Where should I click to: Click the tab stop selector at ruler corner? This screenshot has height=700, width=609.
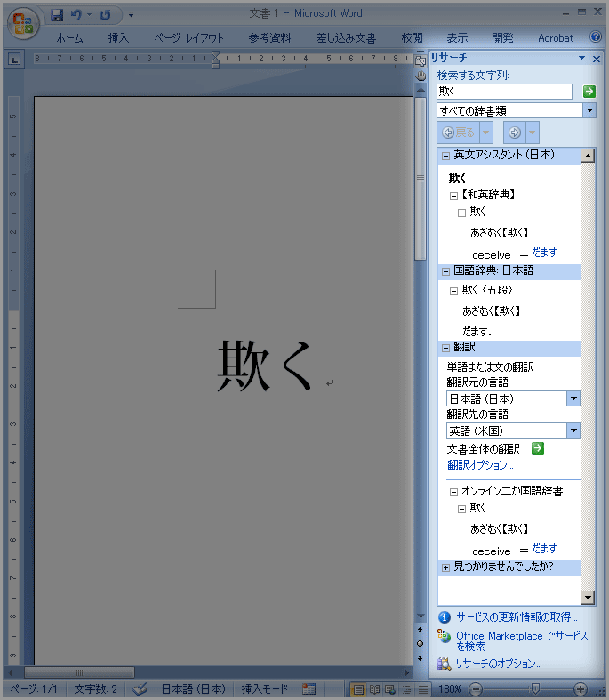click(x=15, y=60)
